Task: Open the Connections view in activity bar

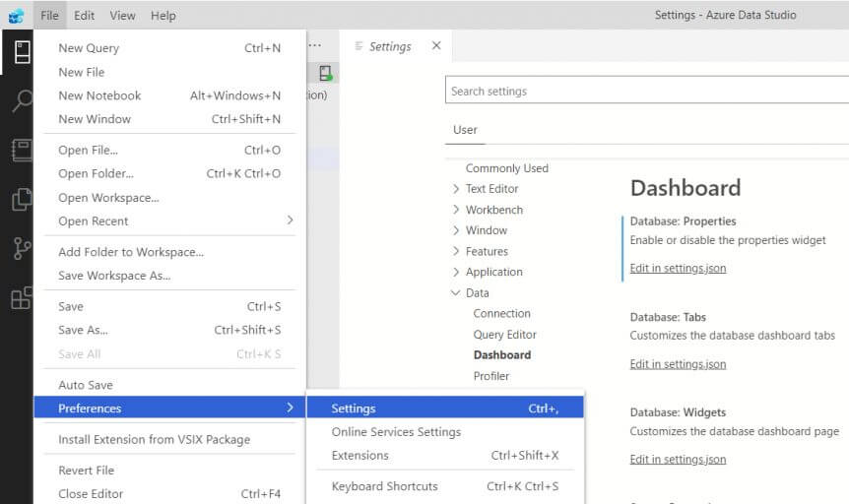Action: (x=22, y=52)
